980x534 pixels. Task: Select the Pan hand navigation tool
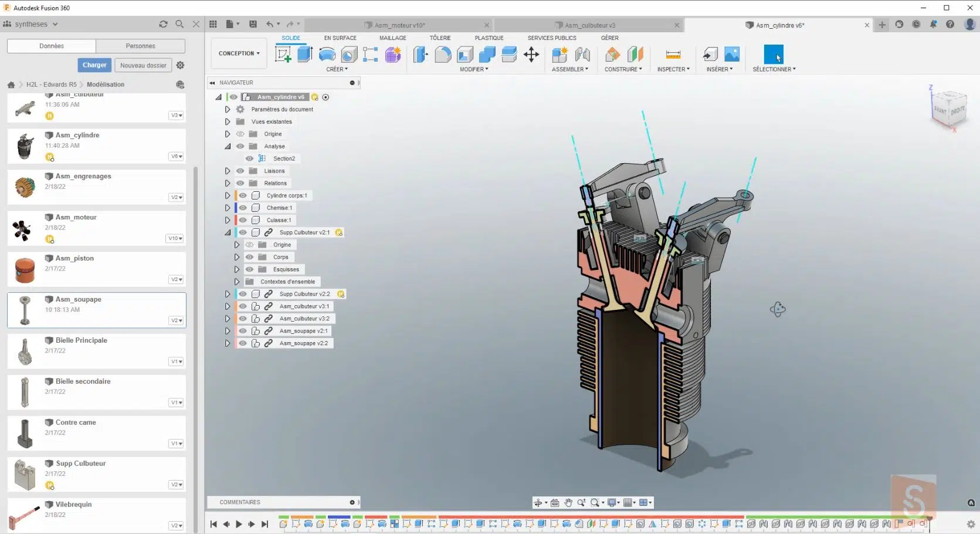[568, 502]
